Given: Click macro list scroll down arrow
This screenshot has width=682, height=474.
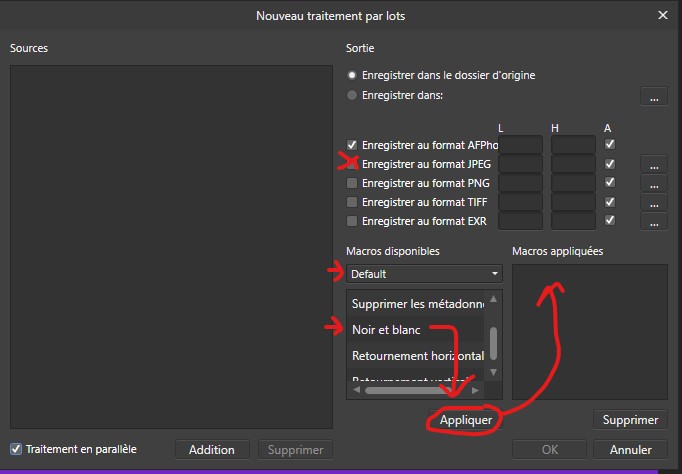Looking at the screenshot, I should (x=493, y=372).
